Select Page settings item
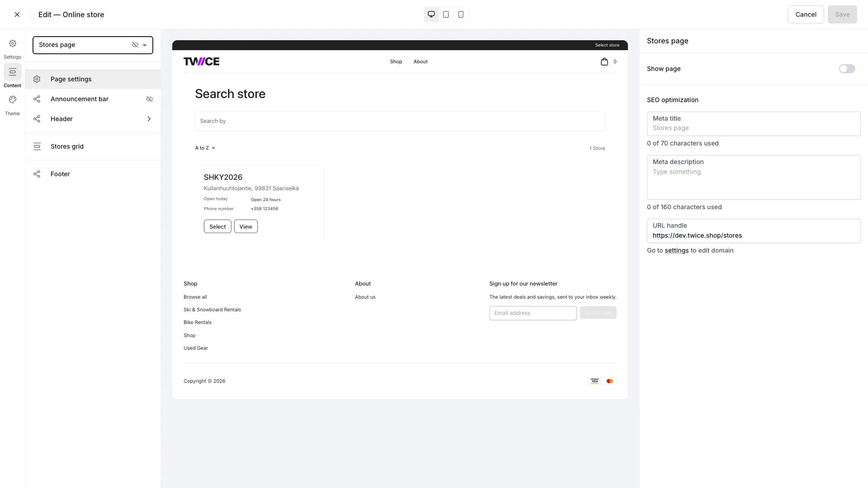 [x=93, y=79]
